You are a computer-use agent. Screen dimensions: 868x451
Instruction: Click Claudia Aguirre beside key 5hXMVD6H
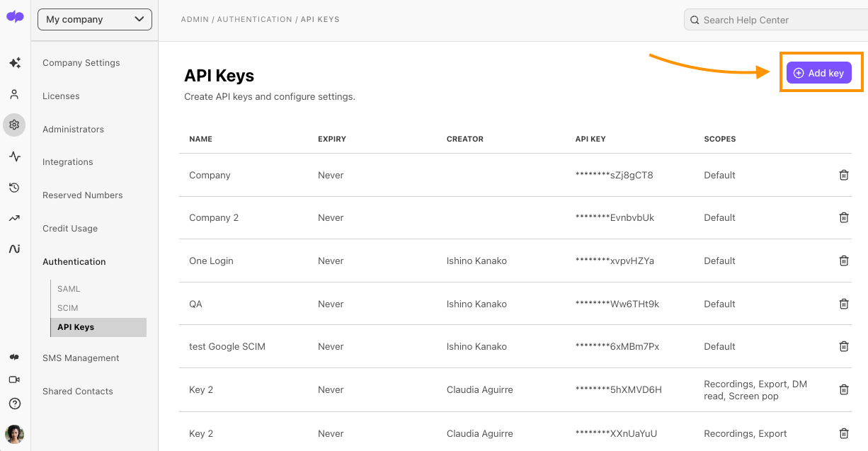[480, 389]
